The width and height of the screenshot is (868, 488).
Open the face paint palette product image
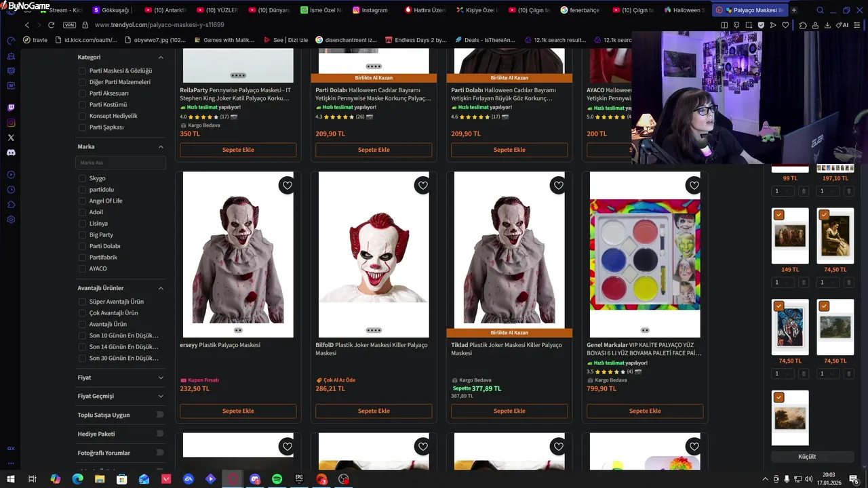645,254
